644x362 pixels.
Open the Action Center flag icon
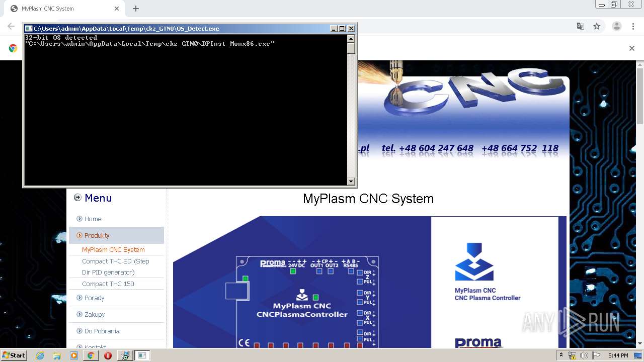(x=596, y=355)
